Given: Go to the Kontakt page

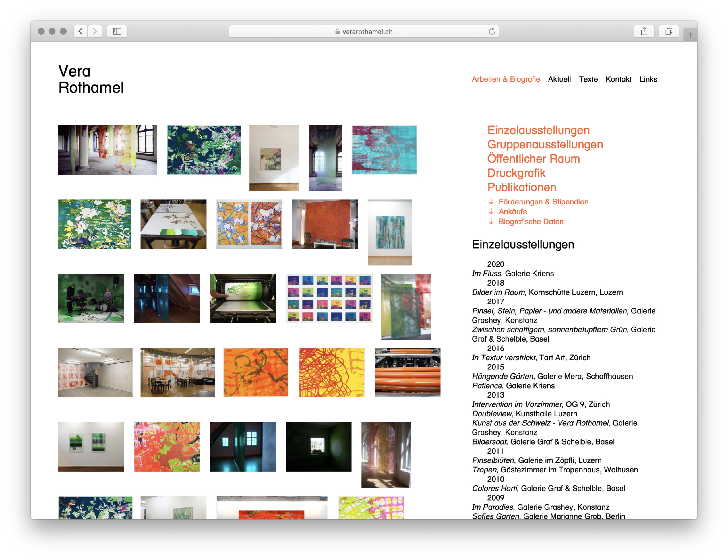Looking at the screenshot, I should (x=618, y=79).
